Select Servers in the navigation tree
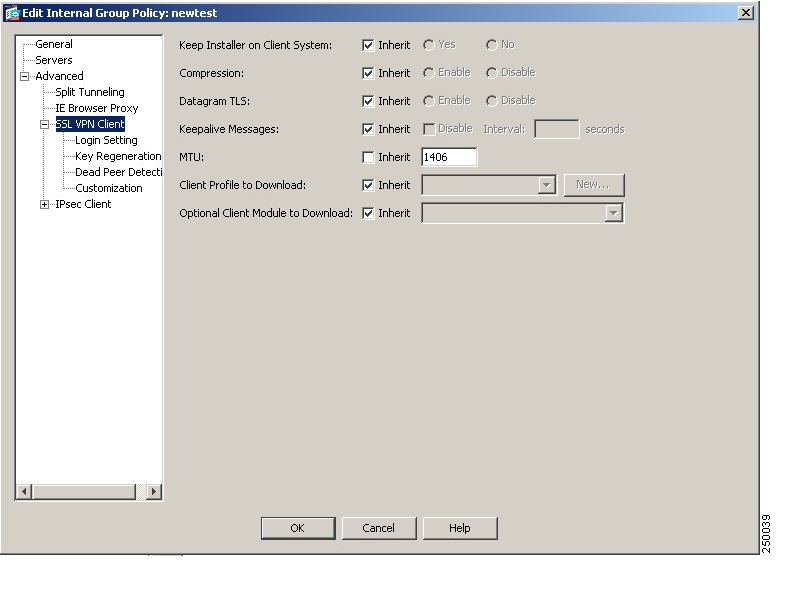Screen dimensions: 787x591 click(53, 60)
